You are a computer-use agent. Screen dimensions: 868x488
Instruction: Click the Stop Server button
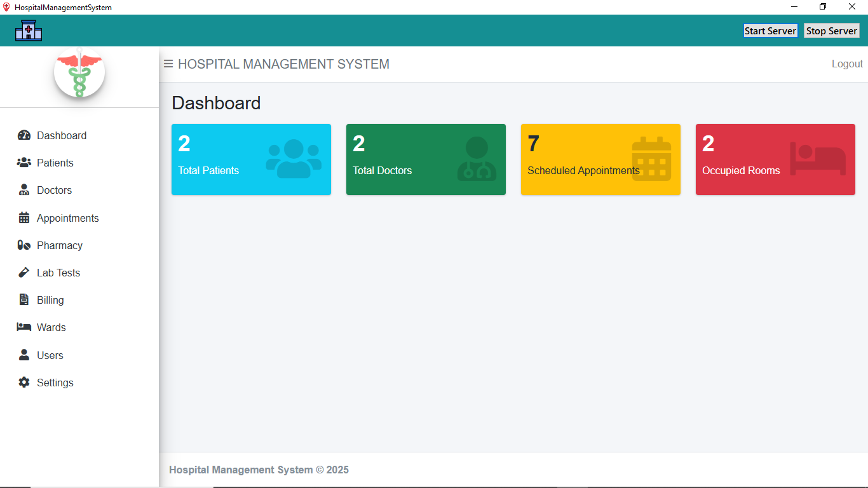[832, 30]
